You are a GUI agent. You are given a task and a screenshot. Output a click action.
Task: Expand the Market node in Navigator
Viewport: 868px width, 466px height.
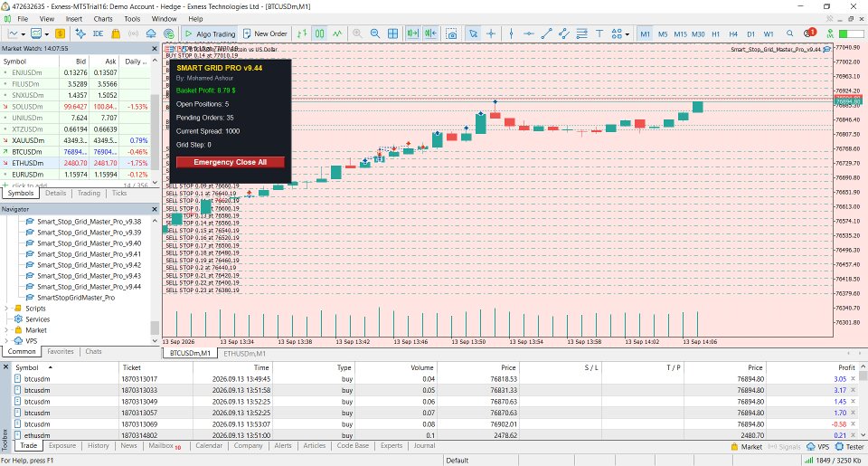point(6,330)
